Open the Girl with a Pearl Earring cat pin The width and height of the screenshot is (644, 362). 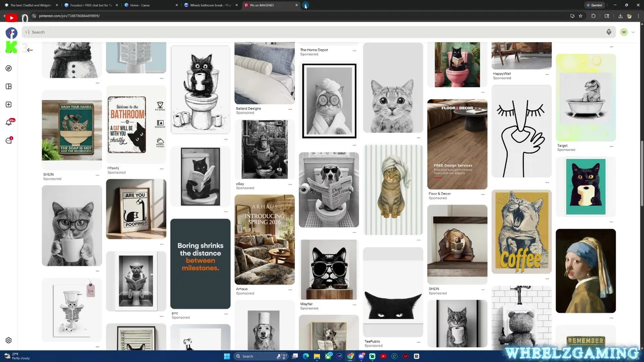pyautogui.click(x=586, y=271)
